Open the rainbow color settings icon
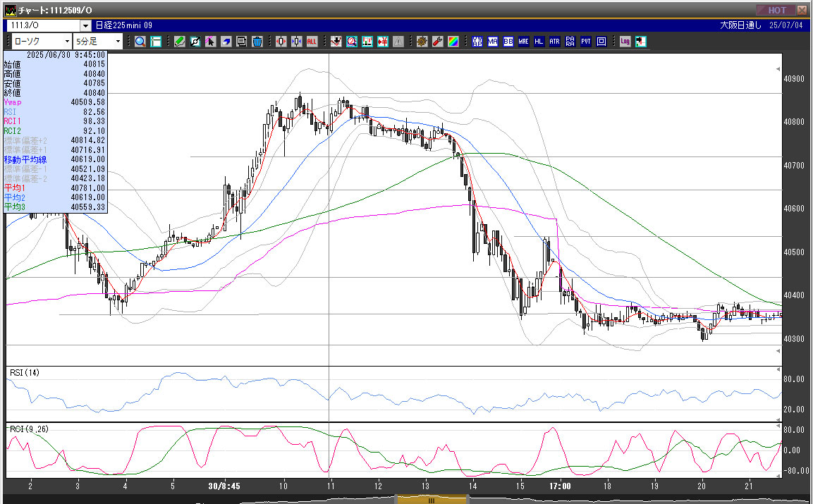 [453, 42]
